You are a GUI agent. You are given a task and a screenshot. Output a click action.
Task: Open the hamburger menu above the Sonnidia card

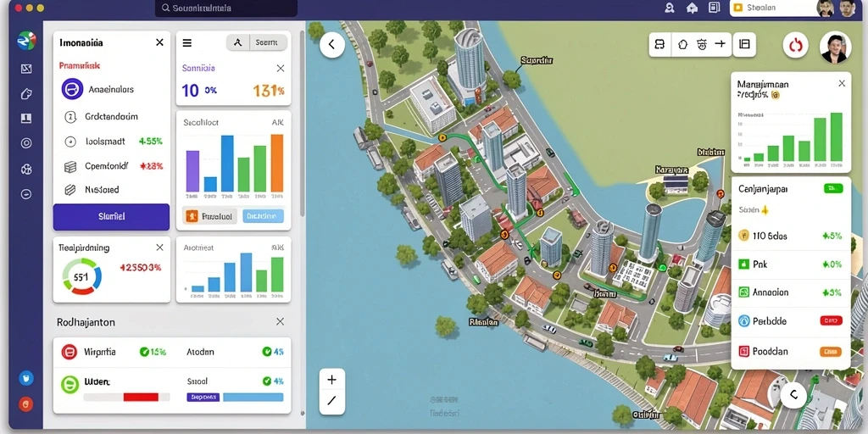(187, 42)
